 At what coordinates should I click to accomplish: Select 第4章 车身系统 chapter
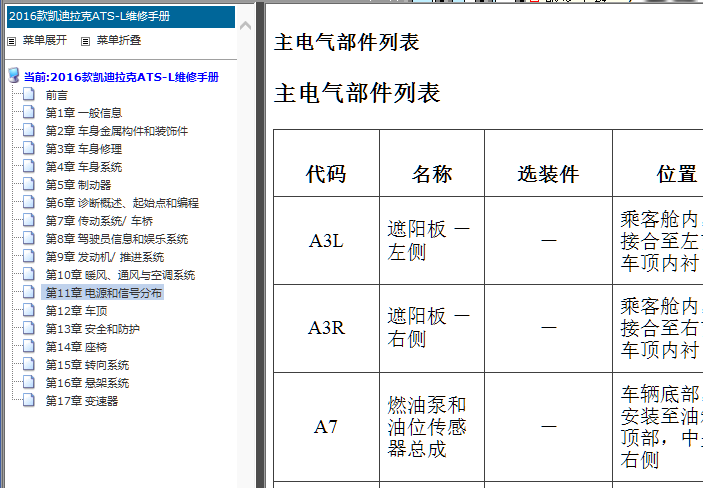coord(84,167)
